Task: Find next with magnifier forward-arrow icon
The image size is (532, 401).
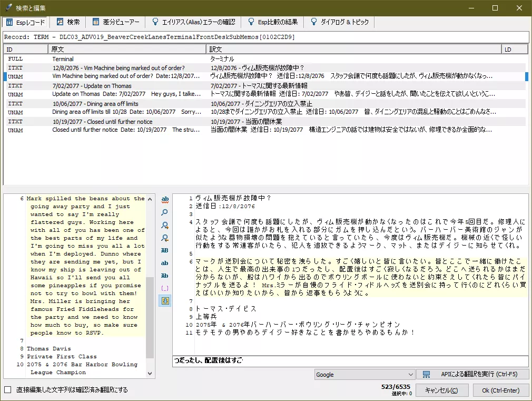Action: [165, 225]
